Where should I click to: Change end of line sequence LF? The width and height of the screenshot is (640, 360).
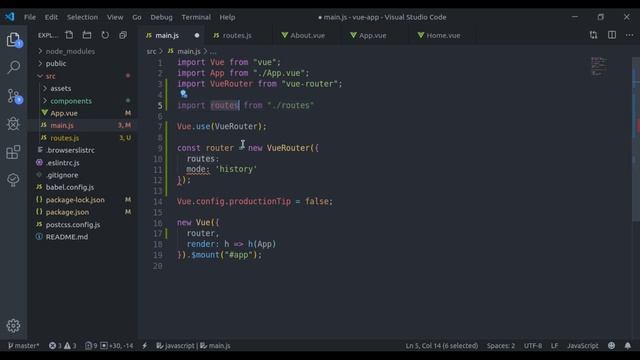coord(554,346)
